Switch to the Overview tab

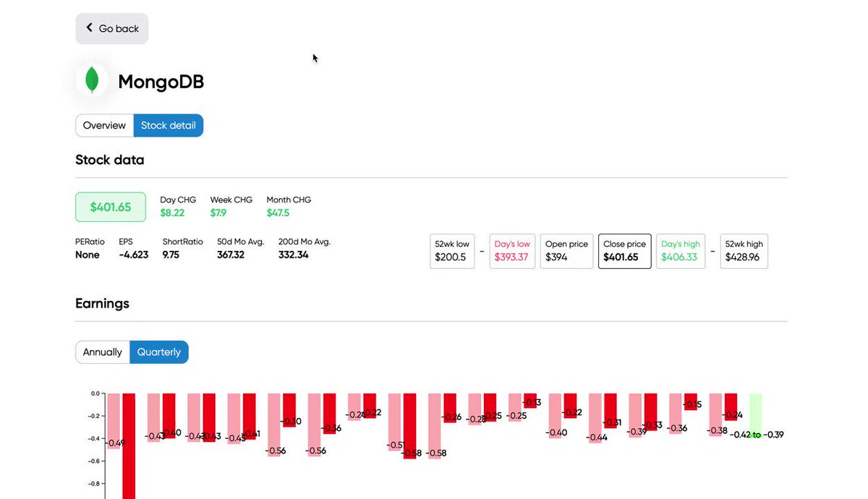point(104,125)
